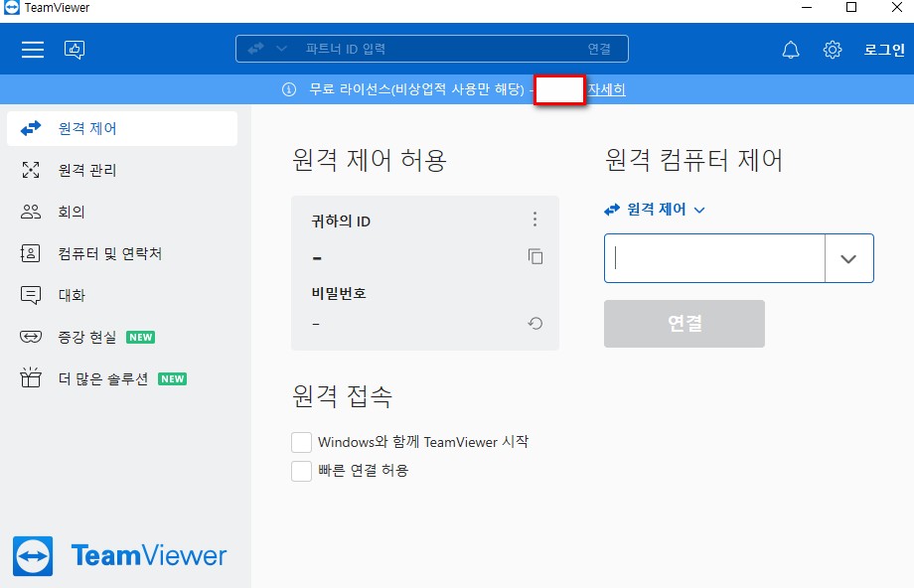Viewport: 914px width, 588px height.
Task: Click the 로그인 login button
Action: tap(884, 50)
